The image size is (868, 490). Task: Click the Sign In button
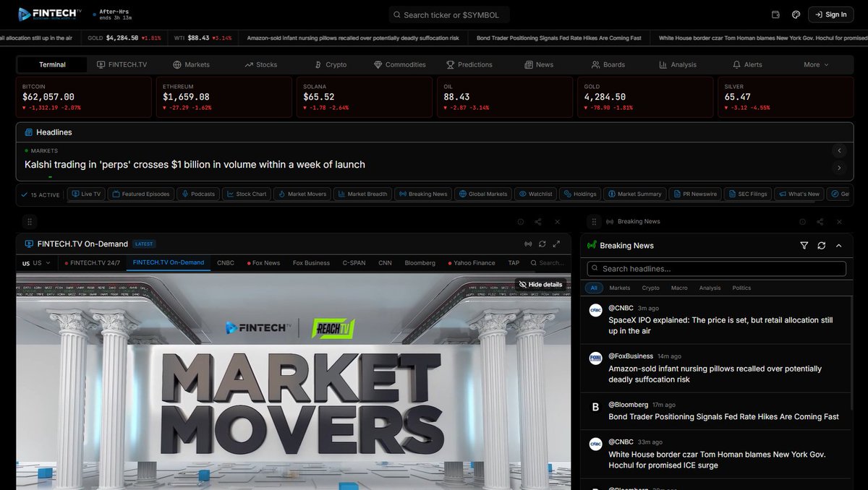tap(830, 14)
